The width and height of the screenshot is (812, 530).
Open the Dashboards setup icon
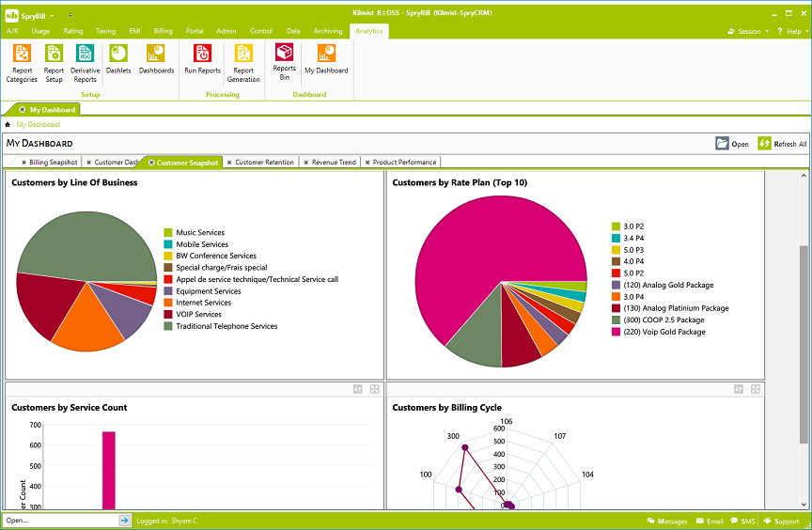156,59
